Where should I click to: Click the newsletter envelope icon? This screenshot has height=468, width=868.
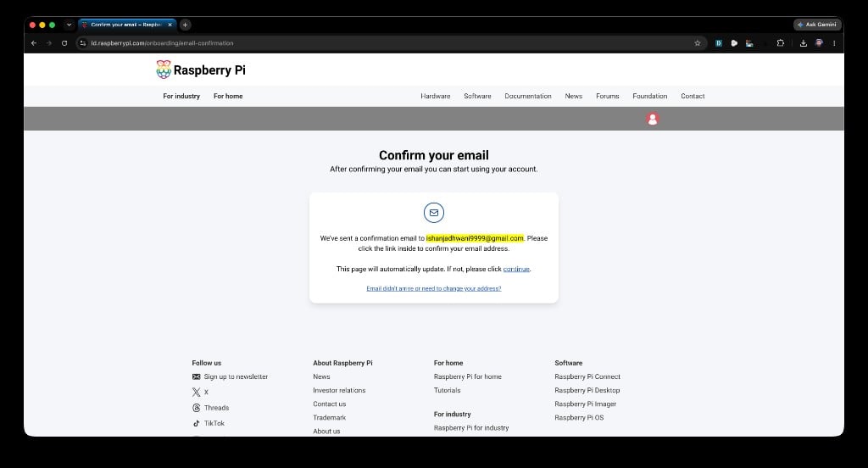[x=196, y=376]
